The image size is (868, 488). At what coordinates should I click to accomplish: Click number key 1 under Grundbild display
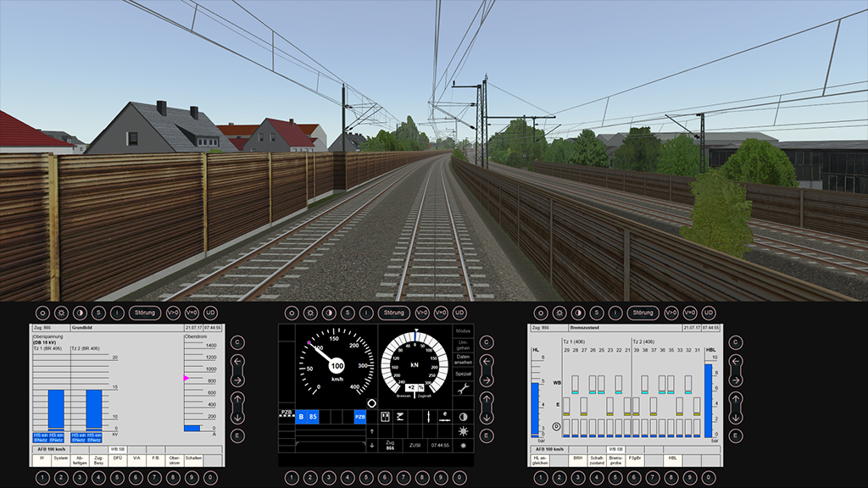(x=42, y=478)
